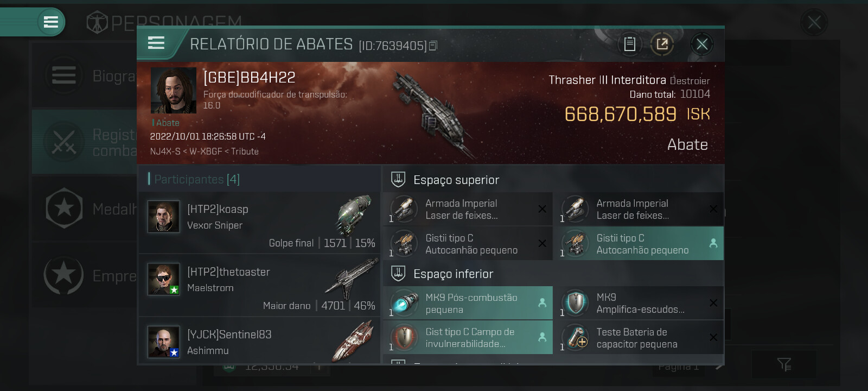868x391 pixels.
Task: Close the Relatório de Abates window
Action: [x=702, y=44]
